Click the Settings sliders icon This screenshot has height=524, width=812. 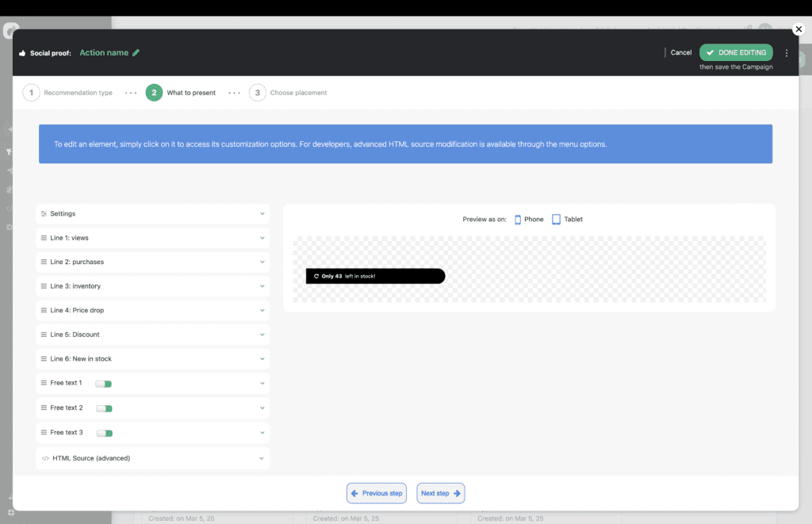click(44, 214)
